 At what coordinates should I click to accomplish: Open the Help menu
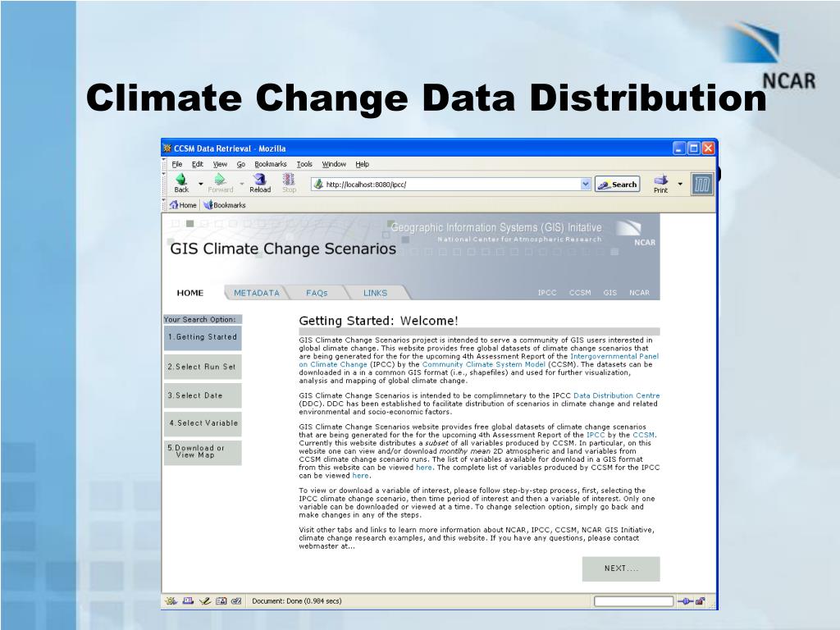[362, 164]
